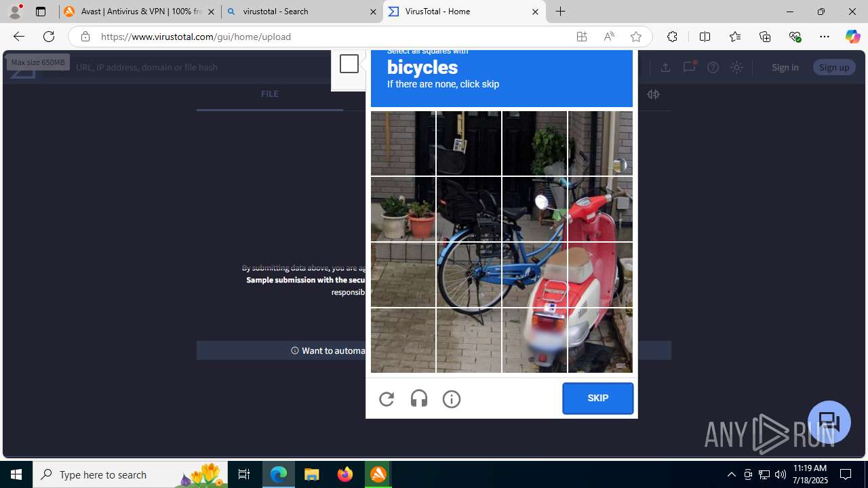Open the chat widget bubble

click(829, 422)
